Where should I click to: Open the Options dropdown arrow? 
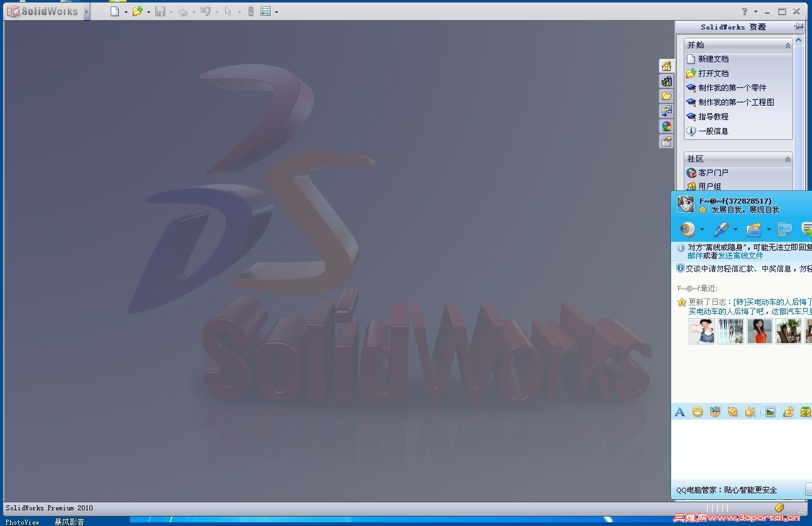coord(276,12)
